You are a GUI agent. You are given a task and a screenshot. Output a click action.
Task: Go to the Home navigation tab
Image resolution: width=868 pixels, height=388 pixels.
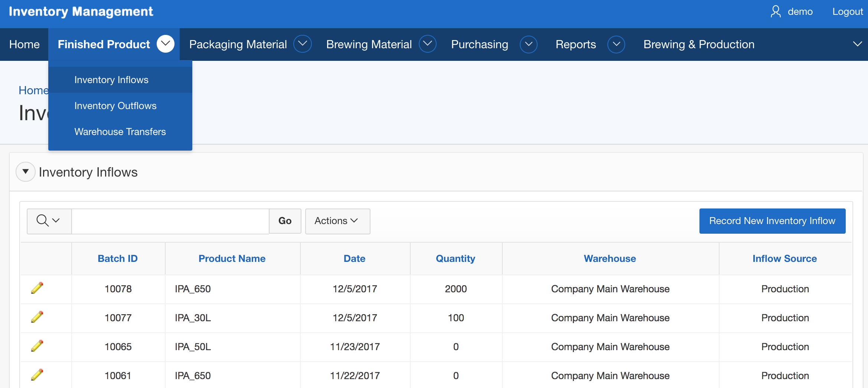pos(25,44)
